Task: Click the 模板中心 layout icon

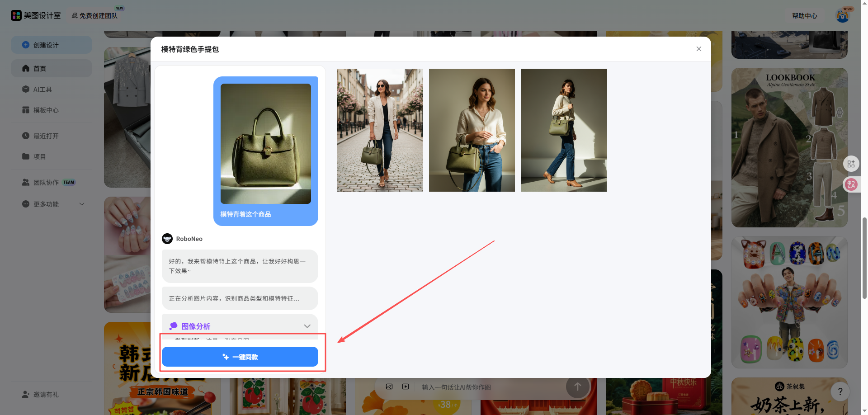Action: tap(26, 110)
